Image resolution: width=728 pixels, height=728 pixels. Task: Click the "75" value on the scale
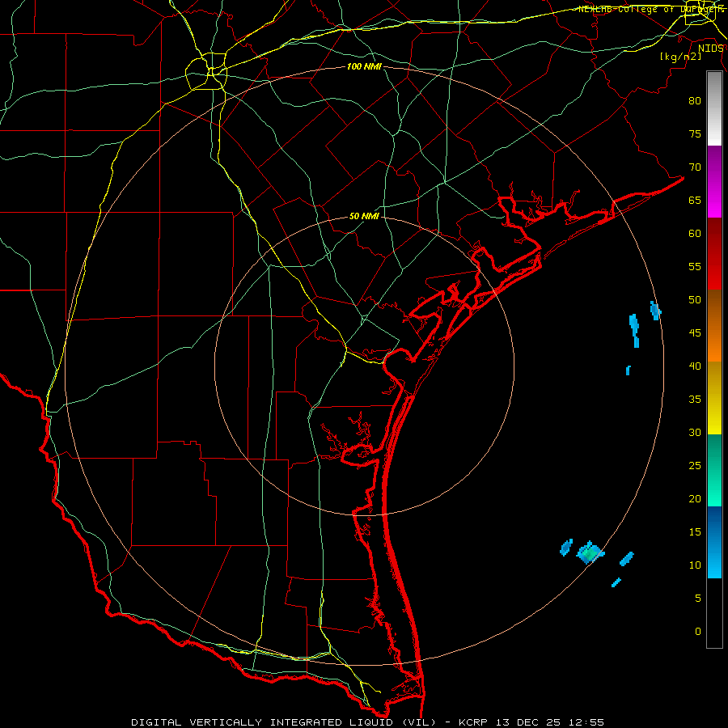pos(695,134)
